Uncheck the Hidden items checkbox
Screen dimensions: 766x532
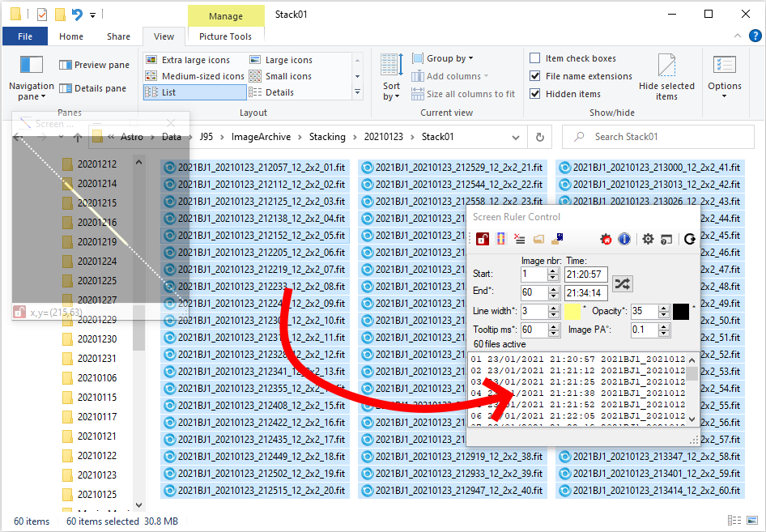(x=535, y=94)
